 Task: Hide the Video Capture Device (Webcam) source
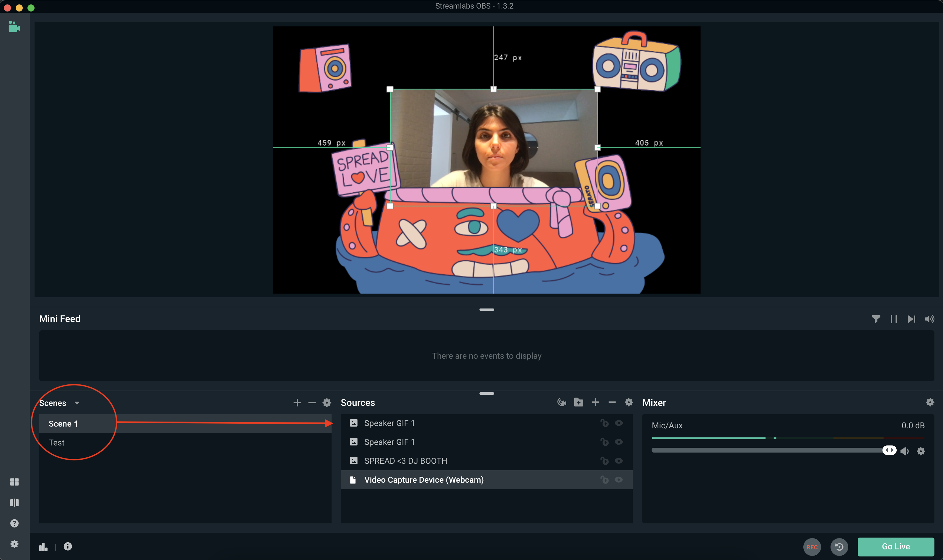point(619,480)
